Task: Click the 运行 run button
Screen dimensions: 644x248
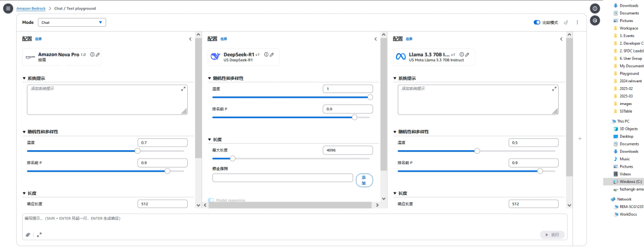Action: pyautogui.click(x=552, y=235)
